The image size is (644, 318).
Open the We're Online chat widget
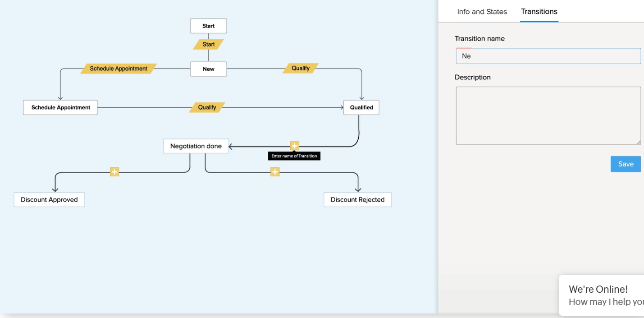click(601, 295)
